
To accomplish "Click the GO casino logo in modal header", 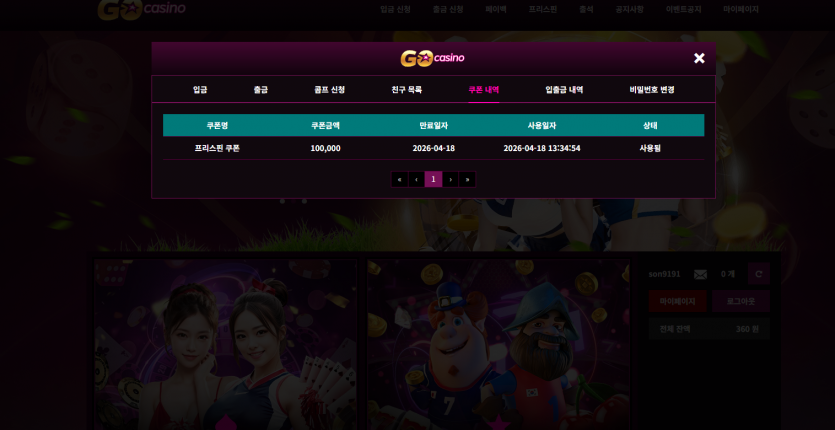I will coord(432,58).
